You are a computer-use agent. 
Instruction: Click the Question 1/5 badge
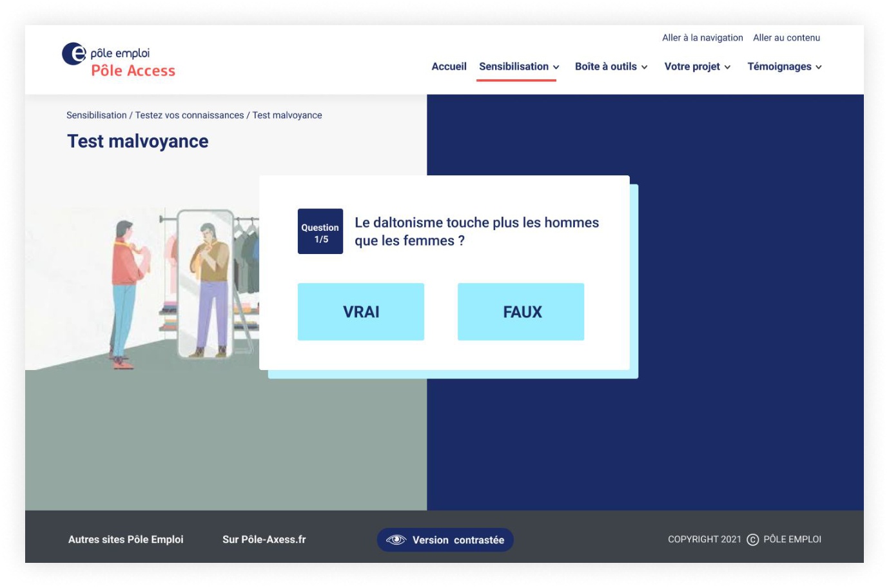click(x=320, y=231)
